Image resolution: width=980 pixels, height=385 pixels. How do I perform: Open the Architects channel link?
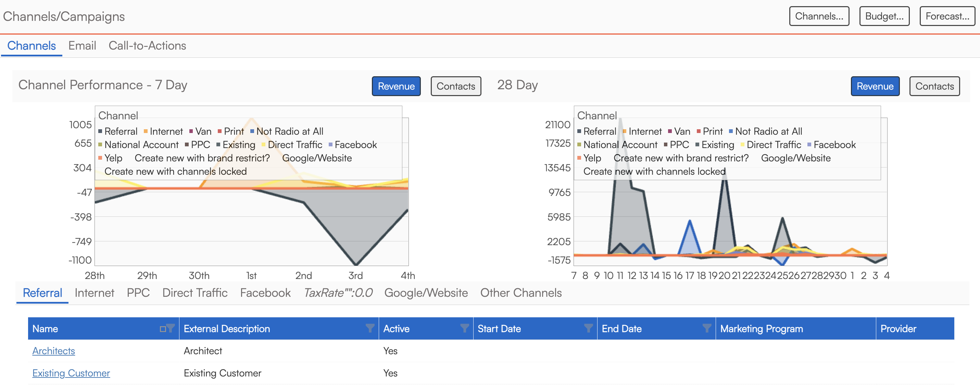54,351
